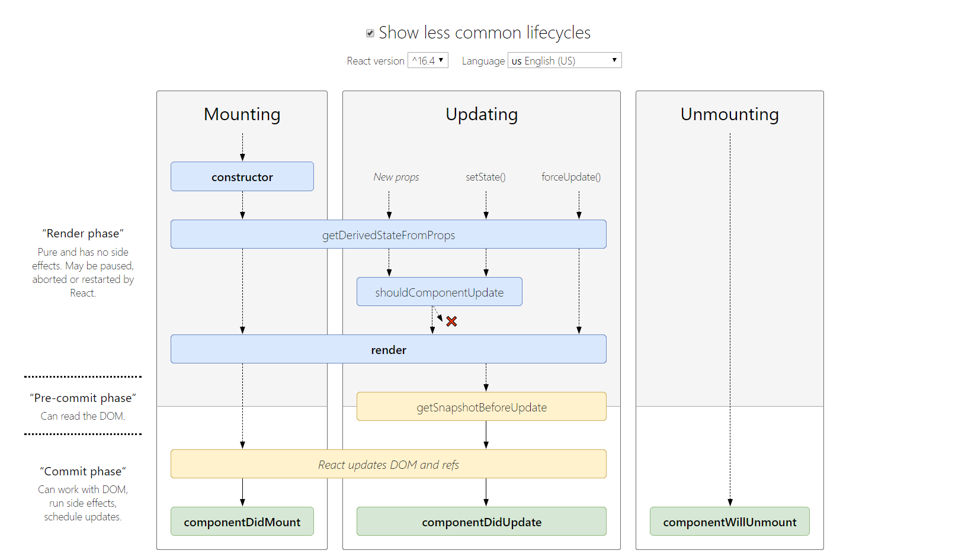Click the setState() trigger label
Viewport: 965px width, 560px height.
click(485, 177)
